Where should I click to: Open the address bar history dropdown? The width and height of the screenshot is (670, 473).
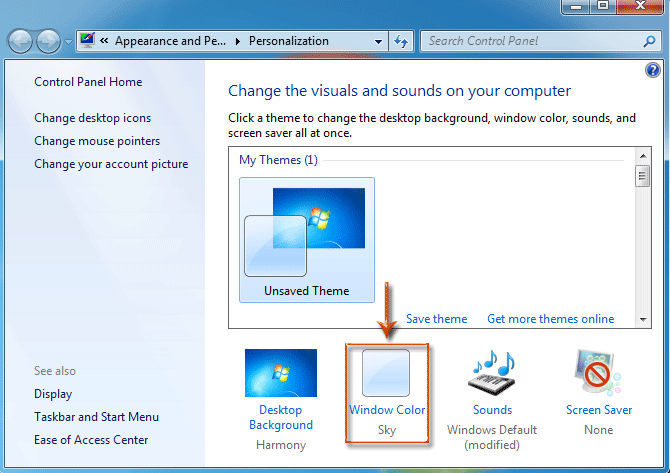pyautogui.click(x=378, y=41)
